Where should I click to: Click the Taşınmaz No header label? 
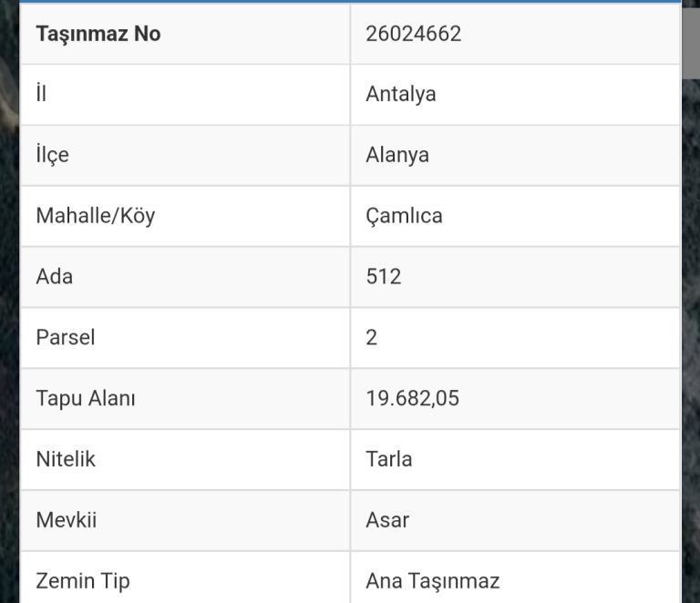(98, 35)
